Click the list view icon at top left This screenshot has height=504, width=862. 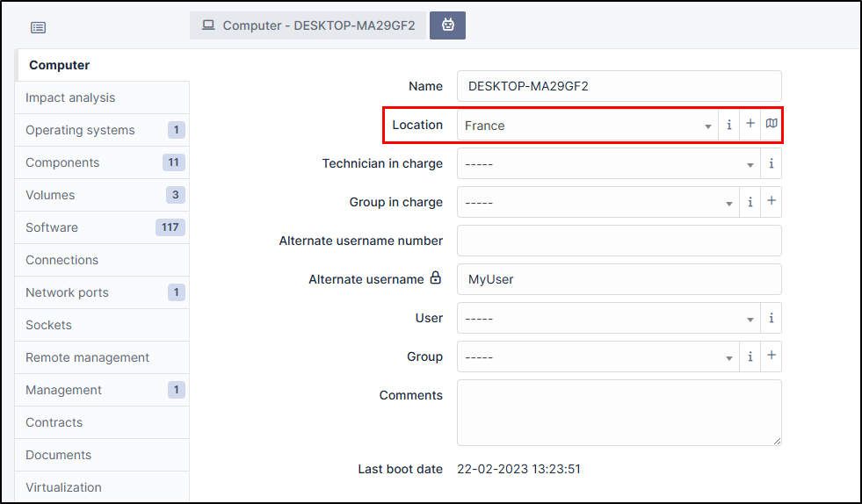[x=38, y=27]
